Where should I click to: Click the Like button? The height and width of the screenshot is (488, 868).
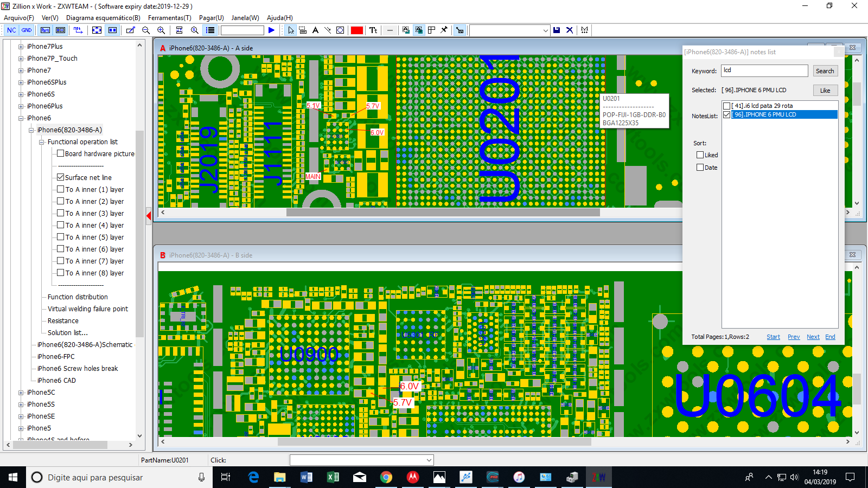pyautogui.click(x=825, y=91)
